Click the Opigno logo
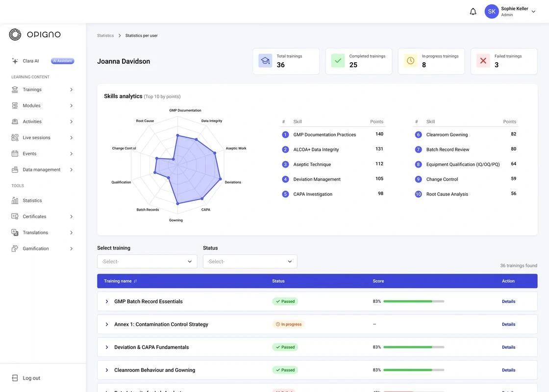The width and height of the screenshot is (549, 392). (x=35, y=34)
